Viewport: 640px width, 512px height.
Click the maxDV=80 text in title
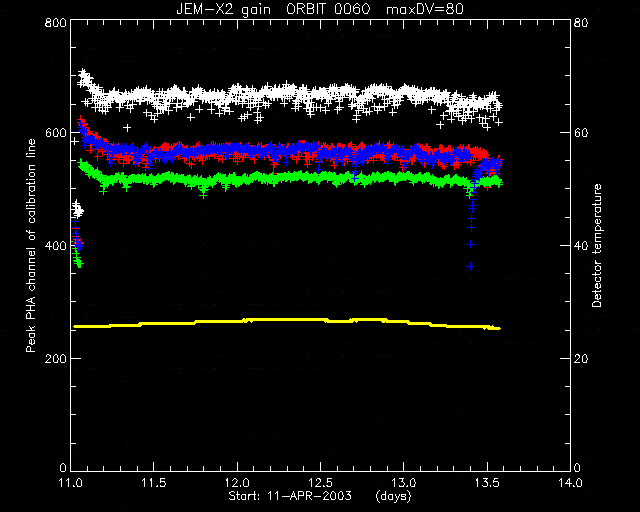click(425, 9)
